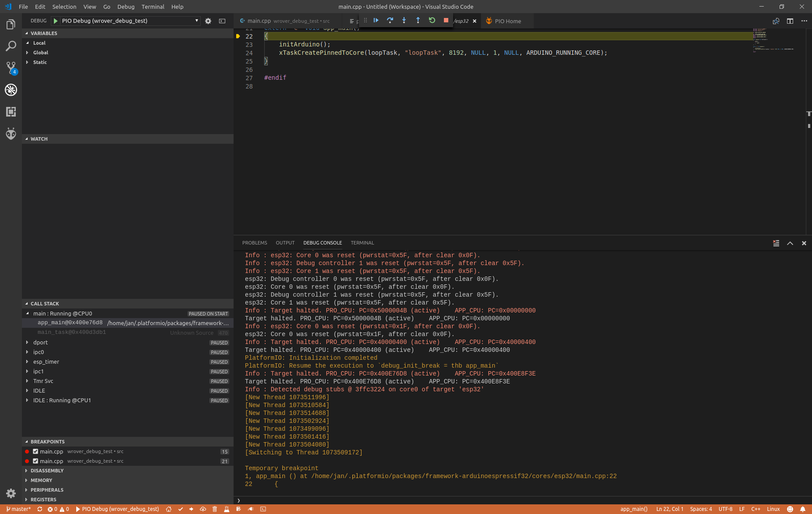Open the PlatformIO alien icon view
Screen dimensions: 812x514
click(11, 133)
